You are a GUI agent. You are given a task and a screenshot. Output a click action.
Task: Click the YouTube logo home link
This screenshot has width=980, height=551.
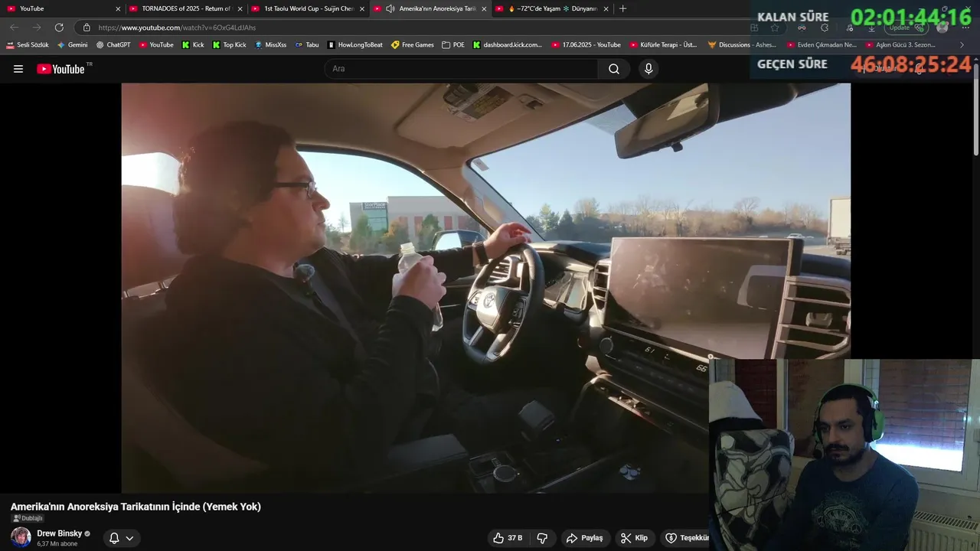click(x=60, y=69)
